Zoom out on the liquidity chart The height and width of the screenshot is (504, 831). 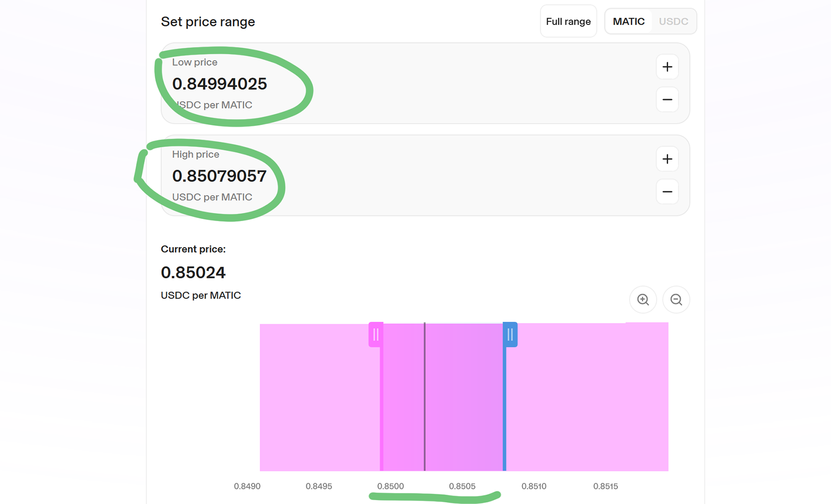[x=676, y=299]
